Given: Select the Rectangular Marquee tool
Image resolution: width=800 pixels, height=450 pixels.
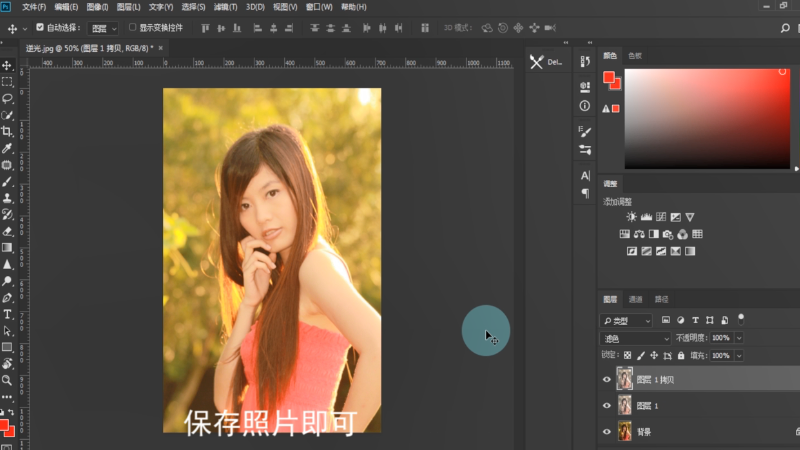Looking at the screenshot, I should click(x=7, y=82).
